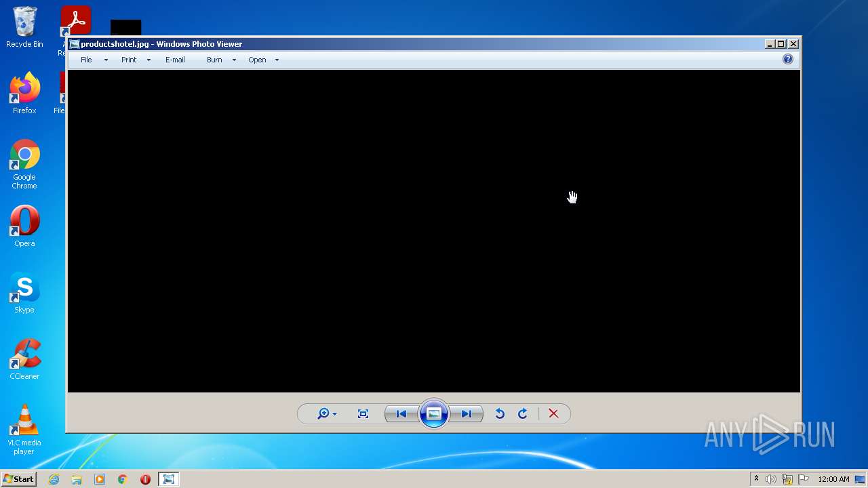Open the volume speaker tray icon
This screenshot has height=488, width=868.
pyautogui.click(x=771, y=479)
